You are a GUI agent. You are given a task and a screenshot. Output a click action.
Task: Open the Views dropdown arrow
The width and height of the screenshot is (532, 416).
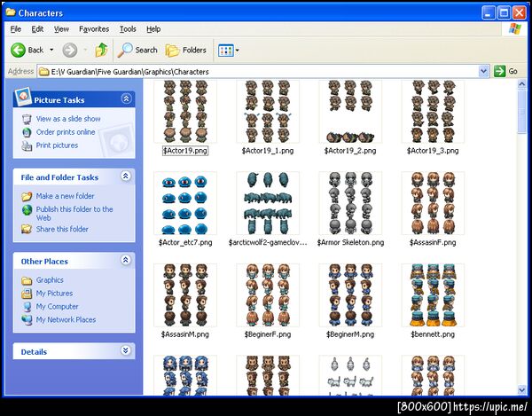[x=237, y=51]
